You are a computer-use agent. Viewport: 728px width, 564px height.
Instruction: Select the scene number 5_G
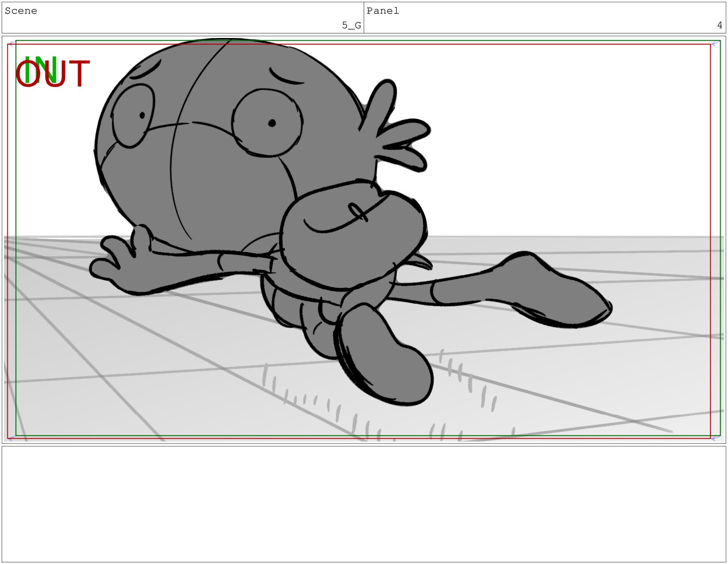(351, 25)
